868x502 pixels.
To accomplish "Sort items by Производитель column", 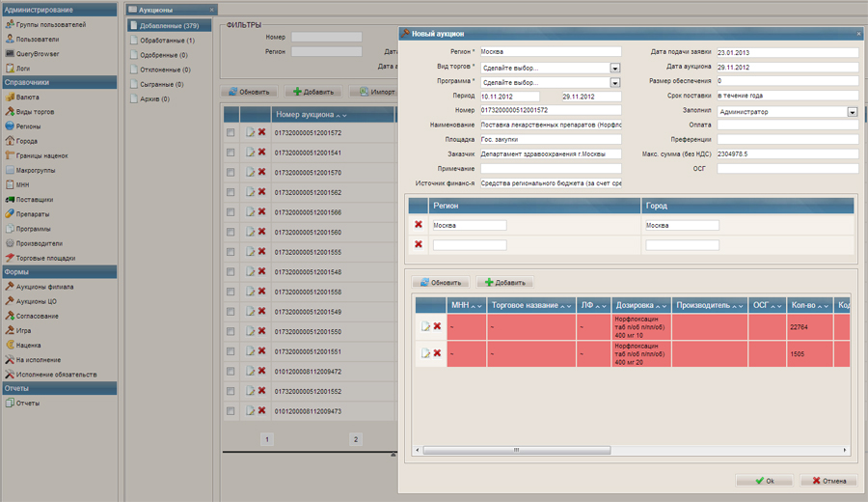I will (710, 305).
